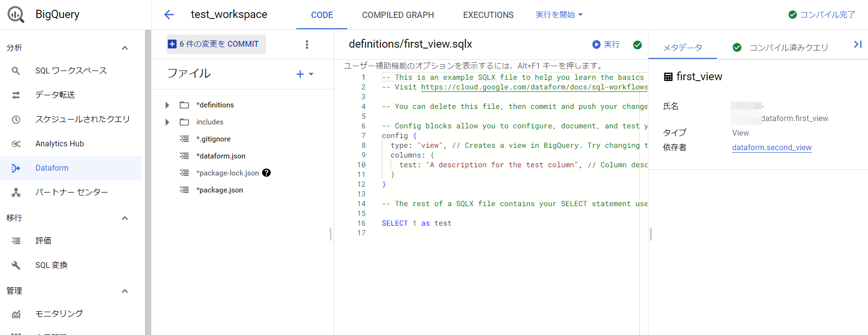Click green validation checkmark beside 実行

(x=638, y=45)
